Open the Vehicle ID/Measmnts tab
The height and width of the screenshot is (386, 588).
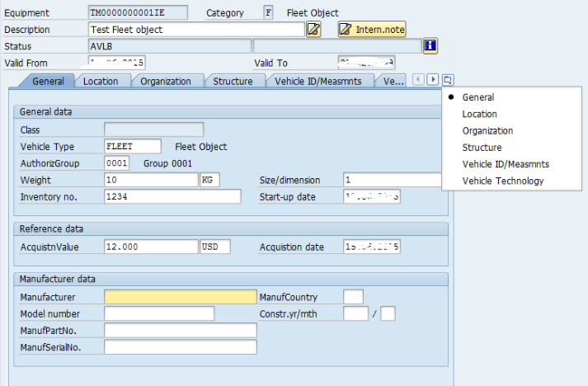(x=318, y=82)
